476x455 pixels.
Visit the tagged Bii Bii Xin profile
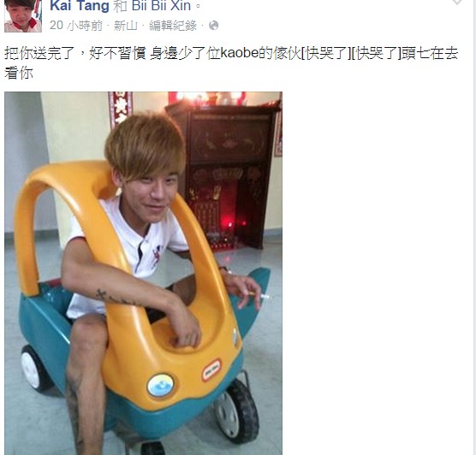point(162,6)
